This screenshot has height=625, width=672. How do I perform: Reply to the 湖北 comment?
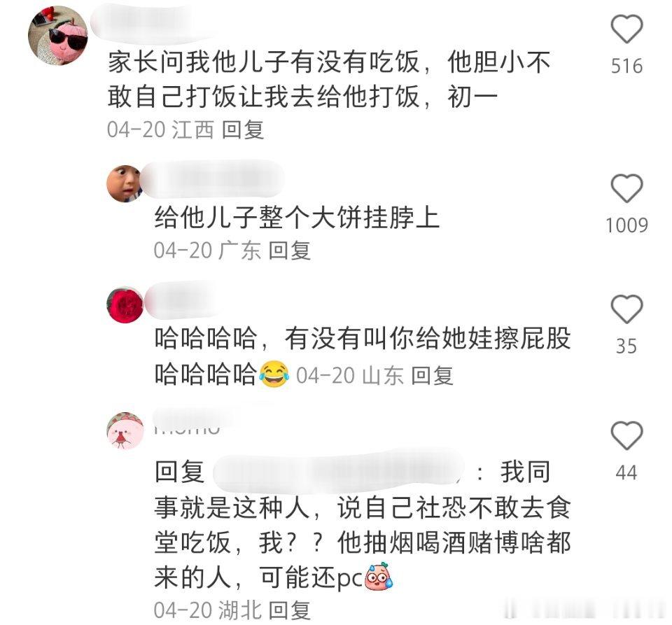289,610
